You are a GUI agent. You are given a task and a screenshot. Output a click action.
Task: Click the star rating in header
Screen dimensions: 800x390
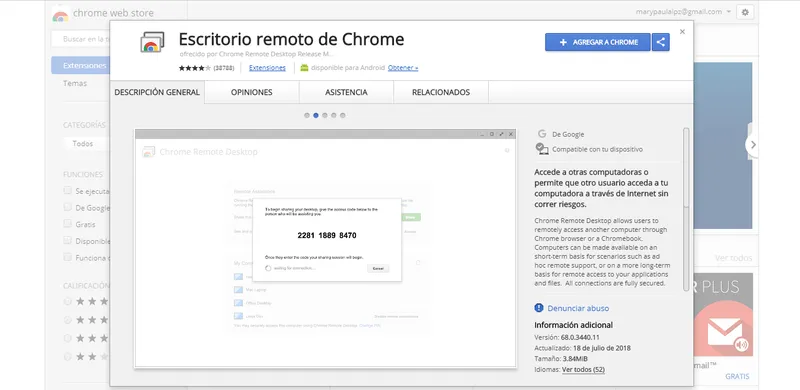pyautogui.click(x=195, y=68)
